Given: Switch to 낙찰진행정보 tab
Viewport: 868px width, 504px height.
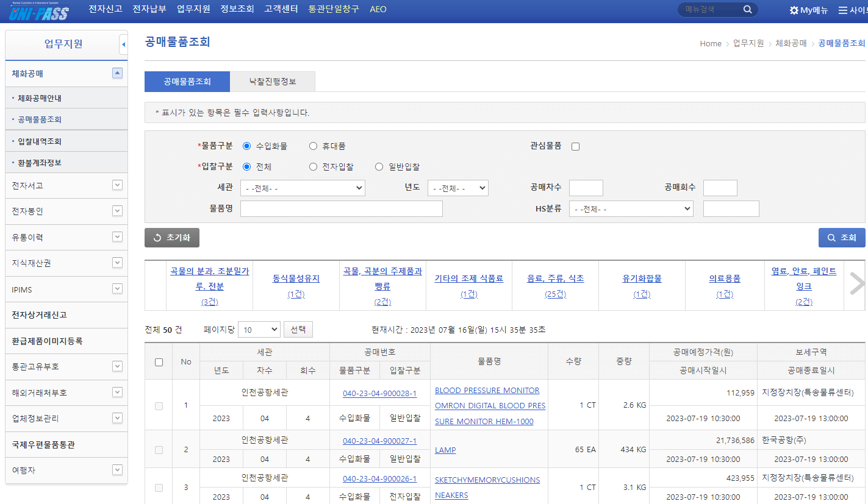Looking at the screenshot, I should point(273,82).
